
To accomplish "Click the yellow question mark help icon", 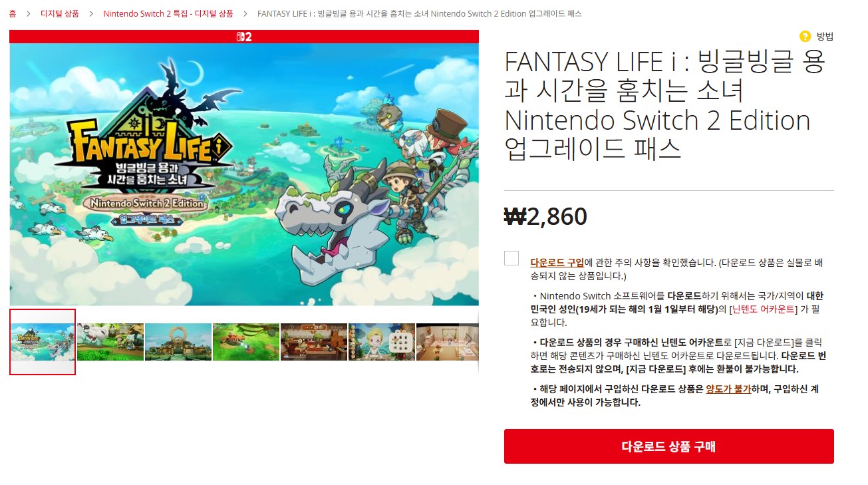I will tap(805, 36).
